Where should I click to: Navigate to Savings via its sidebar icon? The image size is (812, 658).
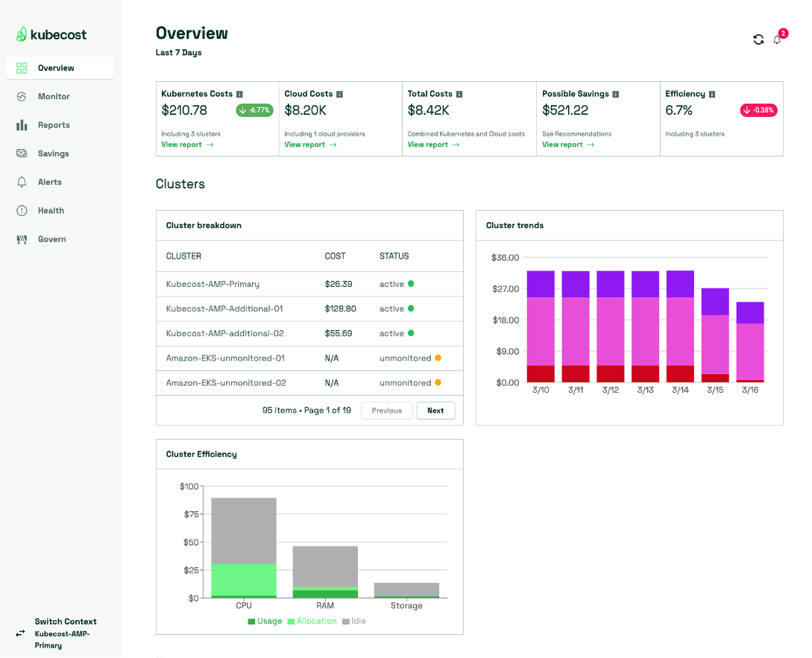23,154
